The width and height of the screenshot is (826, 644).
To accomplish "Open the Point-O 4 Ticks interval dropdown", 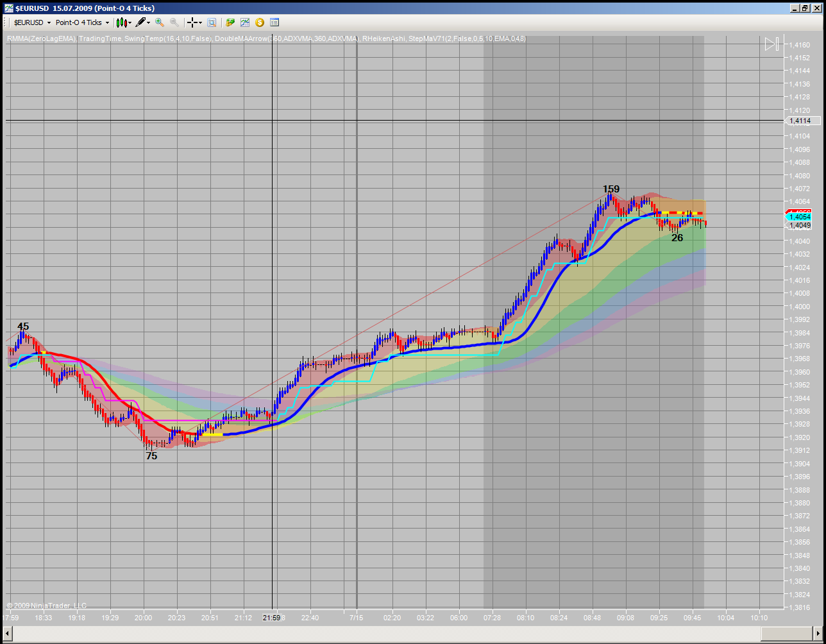I will pyautogui.click(x=82, y=22).
